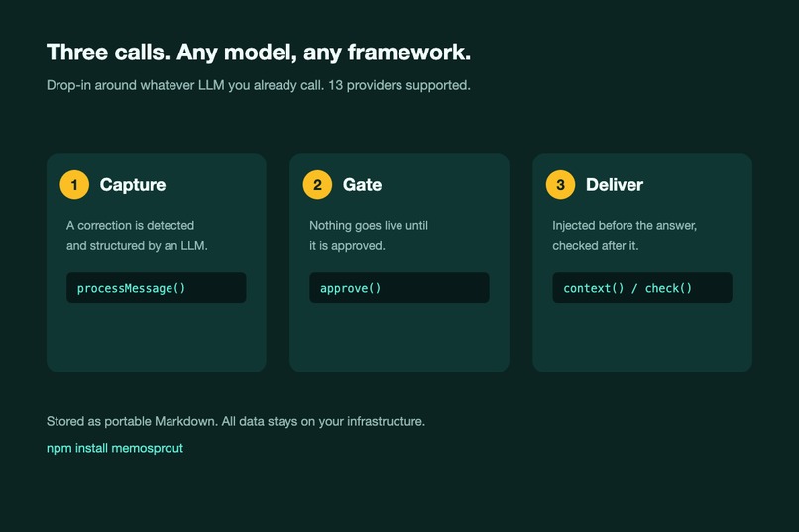Click the headline 'Three calls. Any model, any framework.'
Image resolution: width=799 pixels, height=532 pixels.
pos(259,53)
